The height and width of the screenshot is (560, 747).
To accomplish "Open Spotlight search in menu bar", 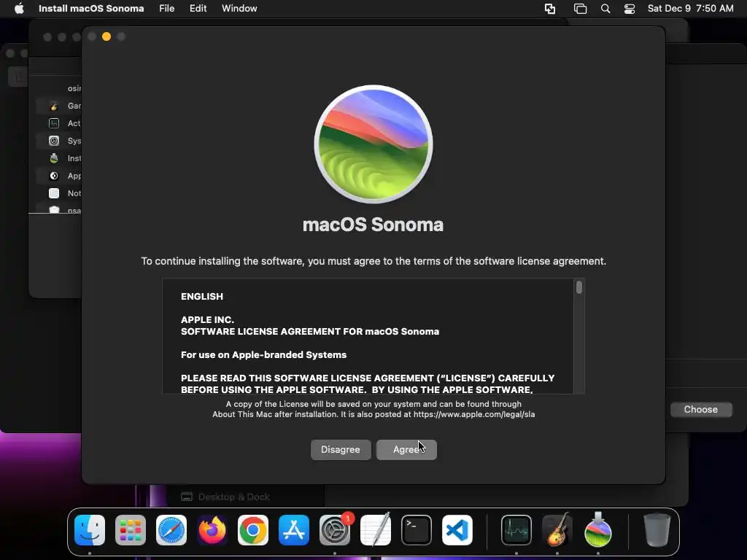I will click(x=605, y=9).
